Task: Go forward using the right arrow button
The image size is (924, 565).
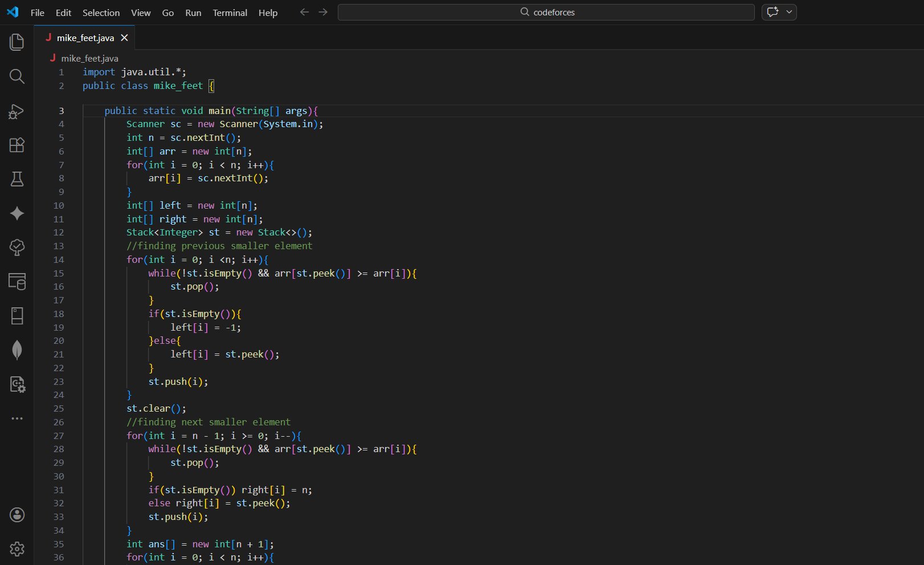Action: [323, 12]
